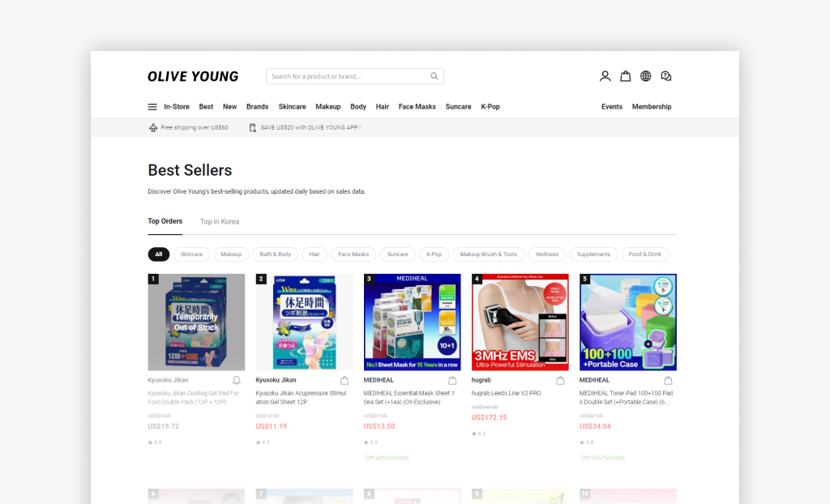Select the Top Orders tab
Viewport: 830px width, 504px height.
point(165,221)
